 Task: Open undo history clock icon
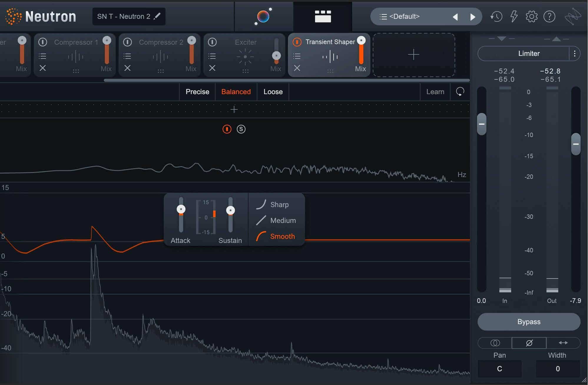coord(496,16)
